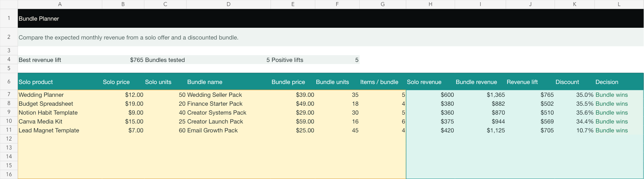Select the $502 revenue lift cell
The height and width of the screenshot is (179, 644).
[x=530, y=104]
